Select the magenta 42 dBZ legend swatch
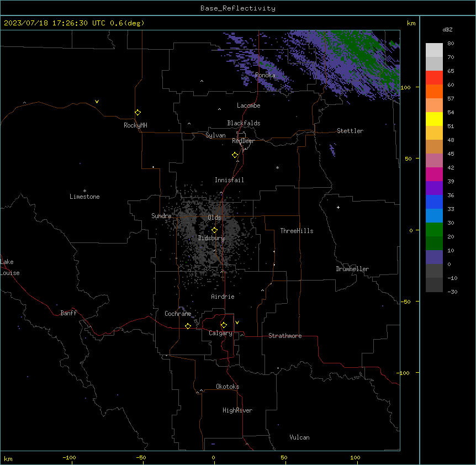This screenshot has width=476, height=465. tap(434, 174)
